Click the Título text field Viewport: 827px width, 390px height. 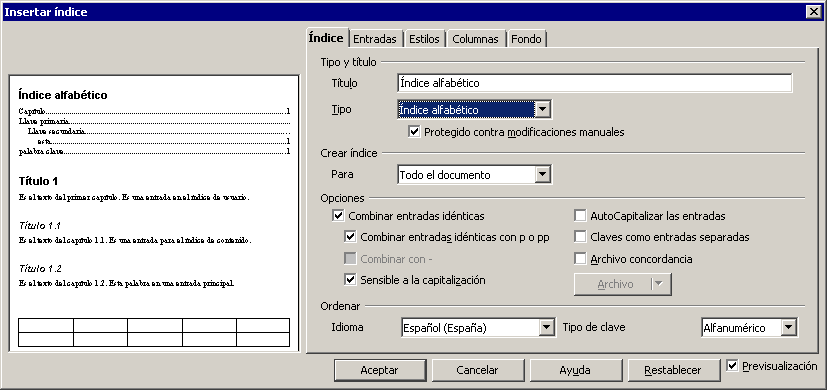[x=594, y=83]
